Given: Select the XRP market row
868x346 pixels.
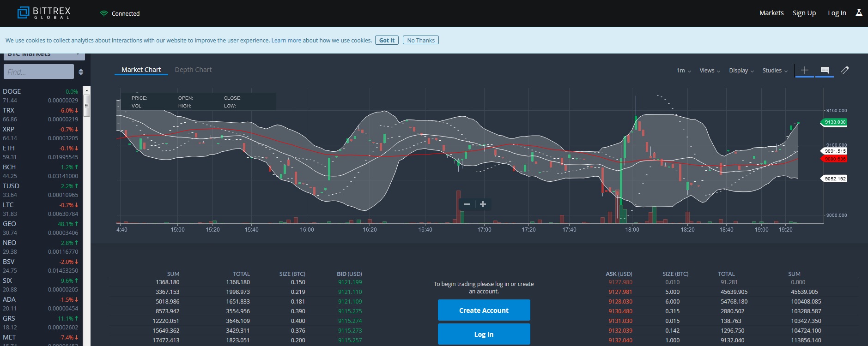Looking at the screenshot, I should pyautogui.click(x=41, y=134).
